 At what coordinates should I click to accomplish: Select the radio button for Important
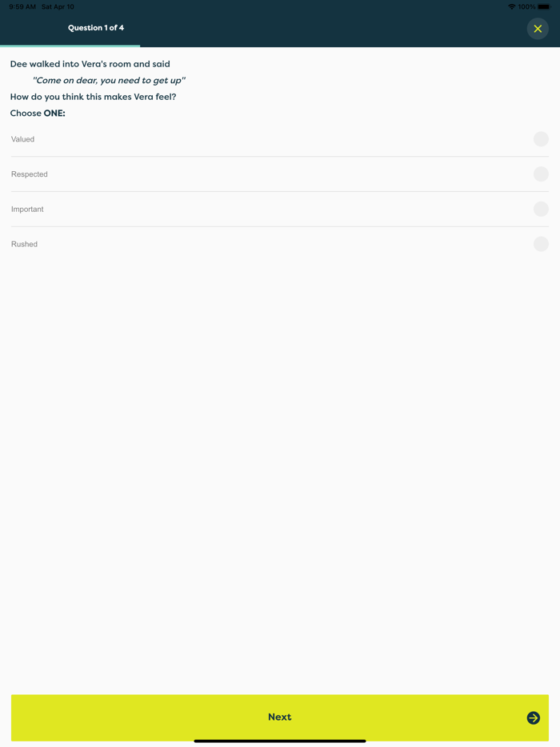541,209
